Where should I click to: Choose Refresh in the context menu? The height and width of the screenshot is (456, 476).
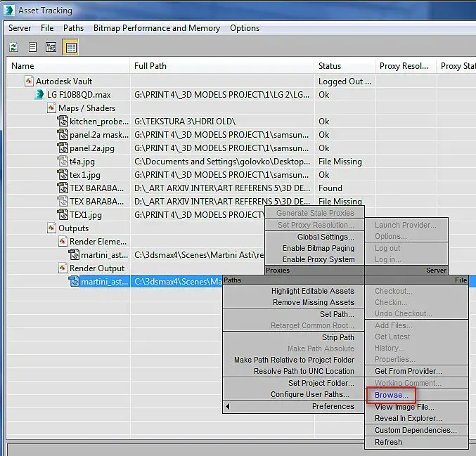tap(388, 442)
